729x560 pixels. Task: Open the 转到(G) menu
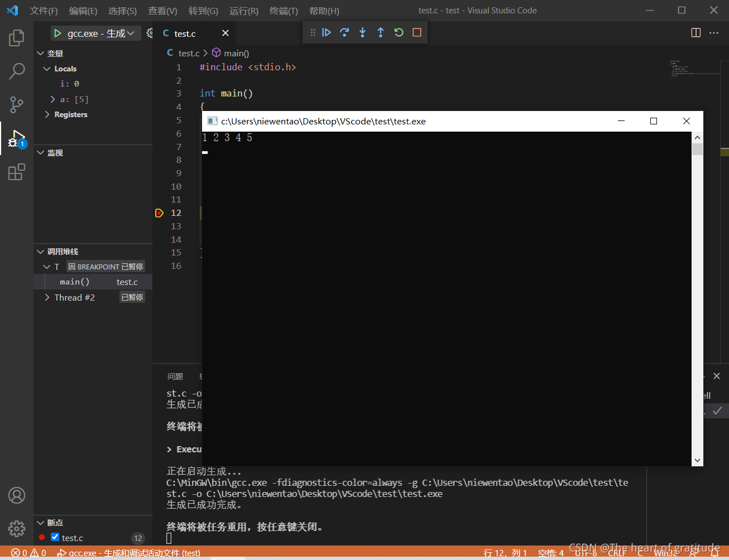pyautogui.click(x=203, y=11)
